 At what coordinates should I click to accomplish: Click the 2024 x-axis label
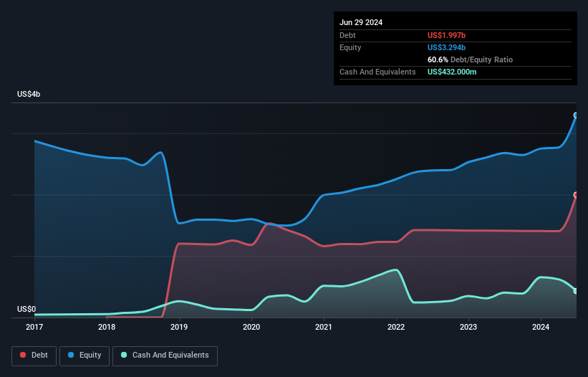[541, 327]
